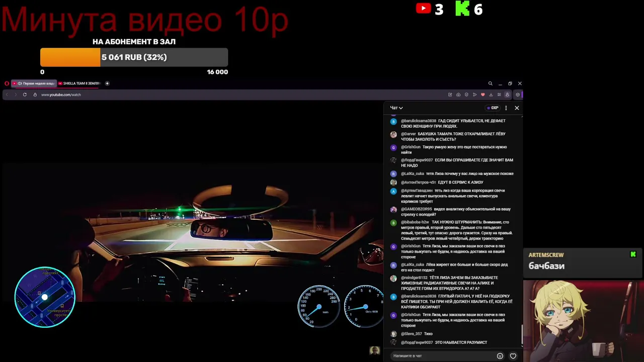Open the chat three-dot options menu
Image resolution: width=644 pixels, height=362 pixels.
pos(506,108)
